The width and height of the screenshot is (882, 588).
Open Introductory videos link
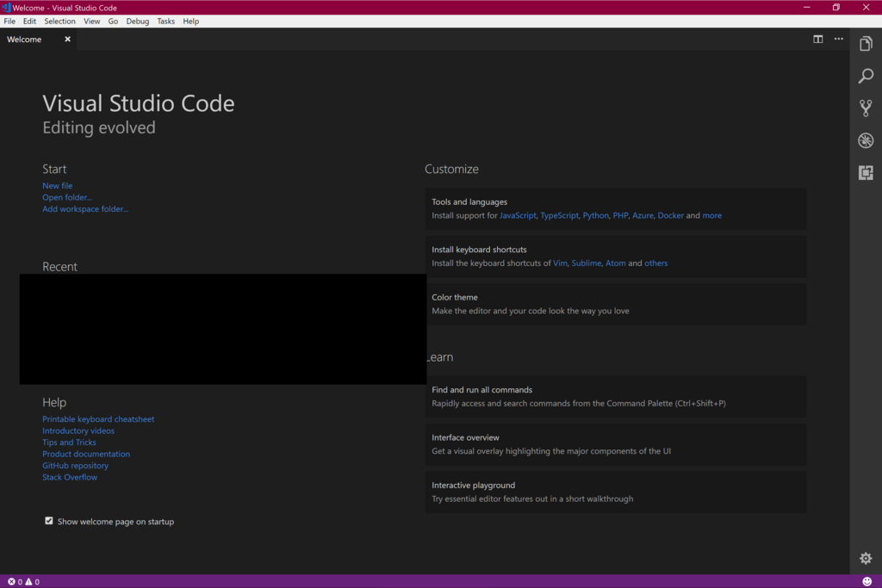point(78,430)
